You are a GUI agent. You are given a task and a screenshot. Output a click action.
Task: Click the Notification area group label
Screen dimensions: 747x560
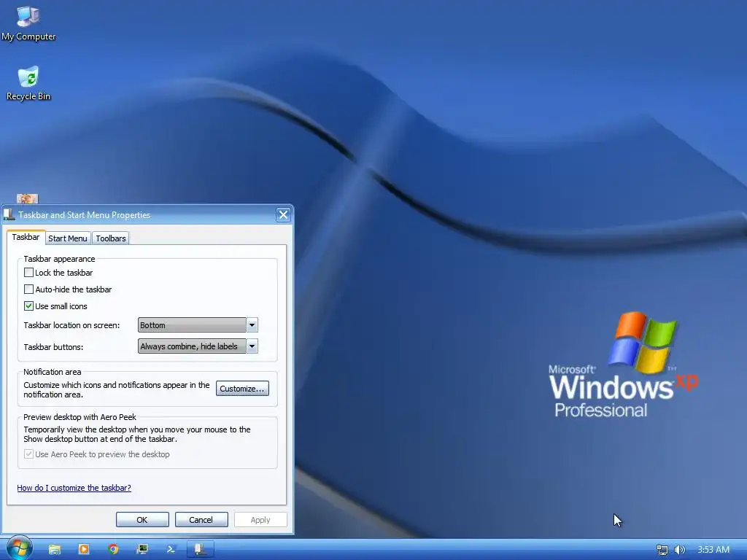tap(52, 371)
